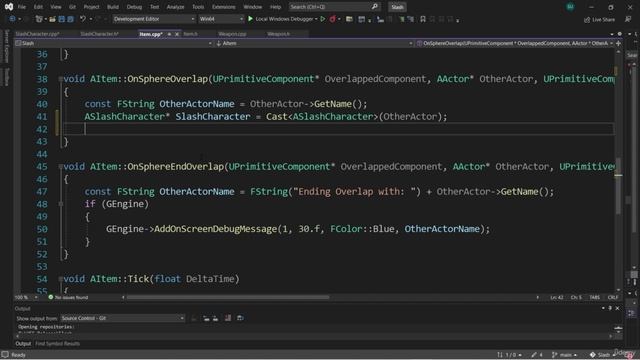
Task: Click the Save All icon
Action: coord(70,19)
